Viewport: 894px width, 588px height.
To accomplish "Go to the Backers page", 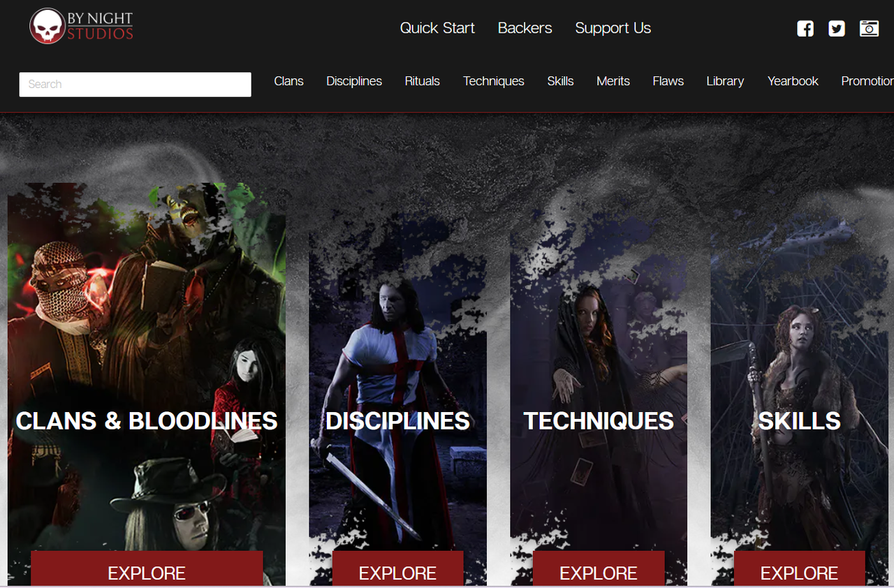I will point(525,29).
